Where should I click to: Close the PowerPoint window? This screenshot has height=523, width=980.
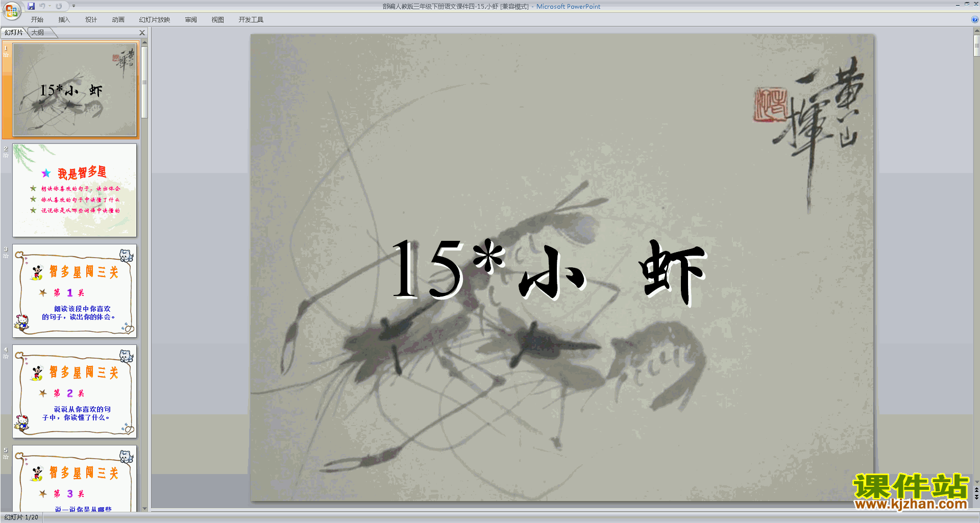coord(976,4)
